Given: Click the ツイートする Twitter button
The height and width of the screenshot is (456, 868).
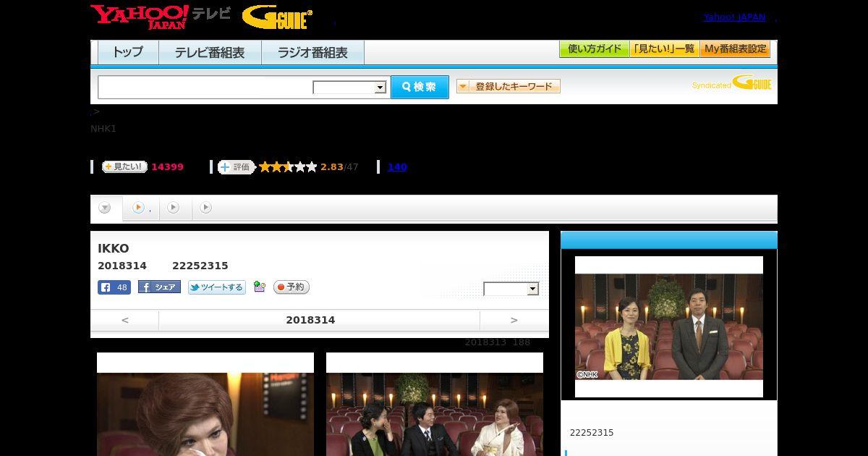Looking at the screenshot, I should click(217, 287).
